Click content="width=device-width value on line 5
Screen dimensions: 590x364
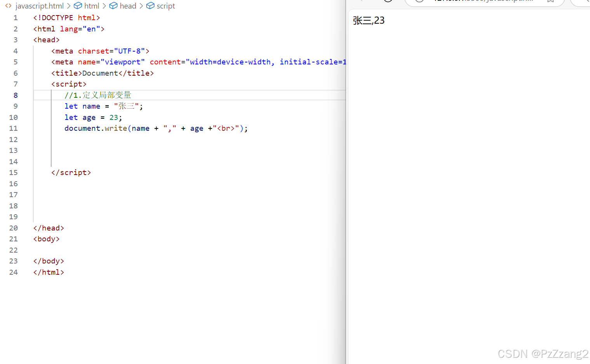tap(212, 62)
